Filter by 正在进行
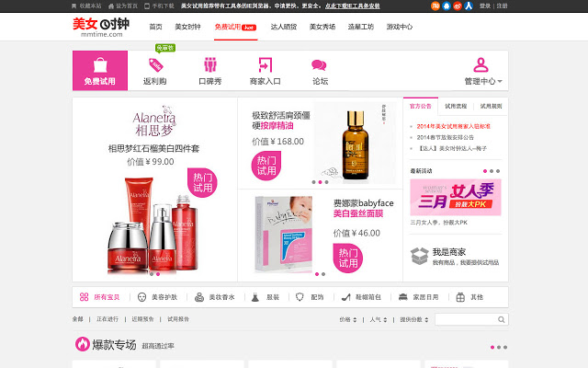Viewport: 588px width, 368px height. (x=107, y=319)
